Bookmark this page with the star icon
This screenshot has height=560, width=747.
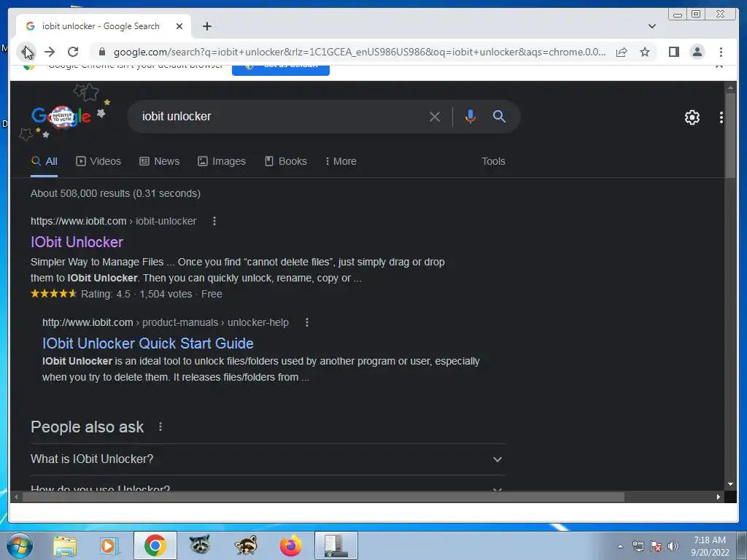pos(645,52)
